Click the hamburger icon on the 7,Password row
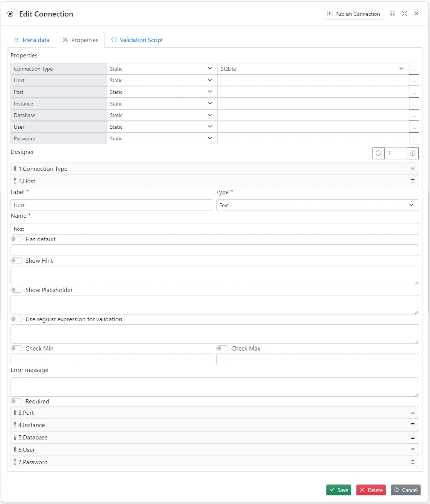This screenshot has width=430, height=504. (x=413, y=462)
